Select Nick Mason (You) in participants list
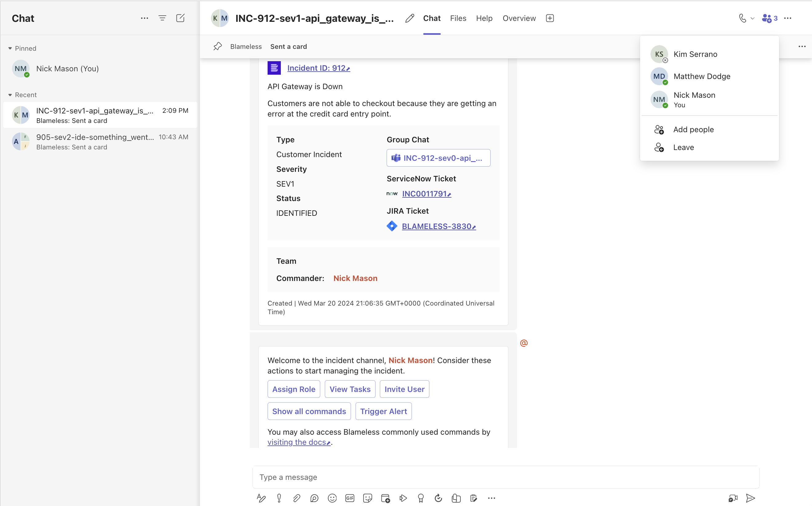 (709, 100)
